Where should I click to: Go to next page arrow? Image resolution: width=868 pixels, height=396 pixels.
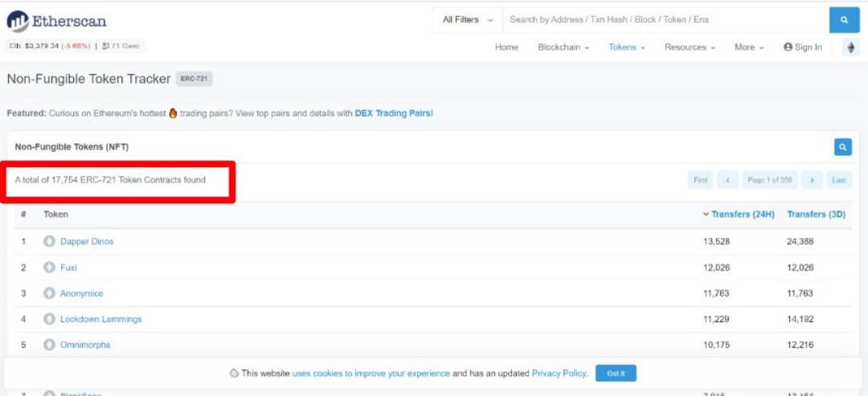812,180
